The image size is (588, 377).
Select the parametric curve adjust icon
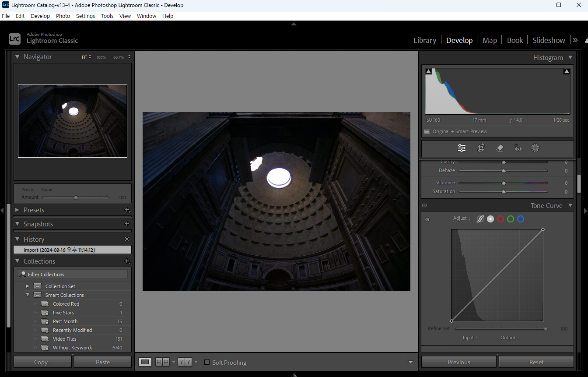point(480,219)
